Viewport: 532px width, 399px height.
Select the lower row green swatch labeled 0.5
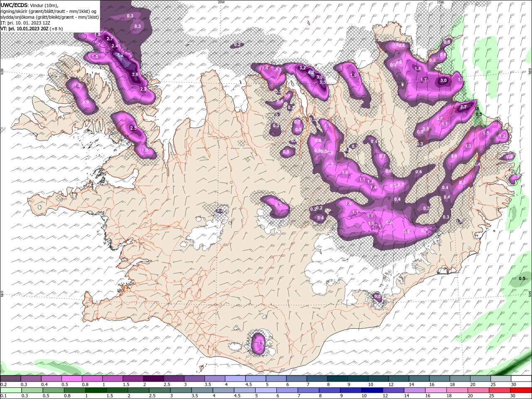click(x=53, y=390)
